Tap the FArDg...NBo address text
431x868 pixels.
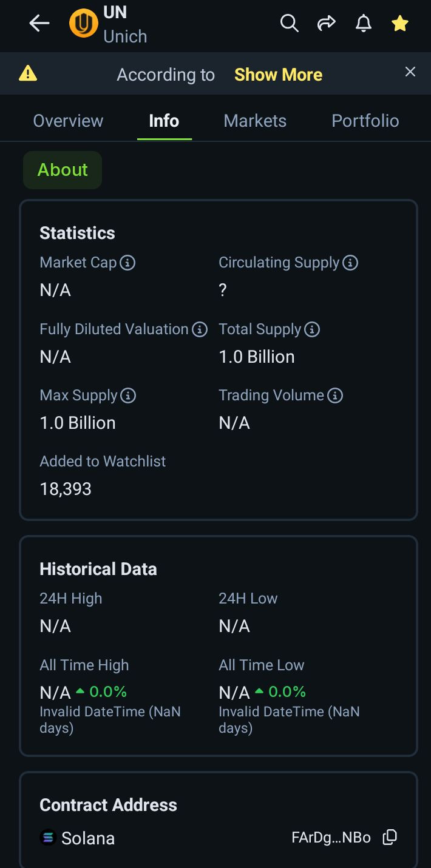click(x=331, y=838)
